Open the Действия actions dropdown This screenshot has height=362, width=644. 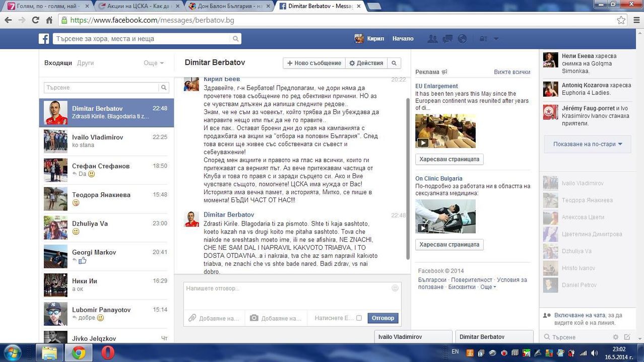pos(366,63)
